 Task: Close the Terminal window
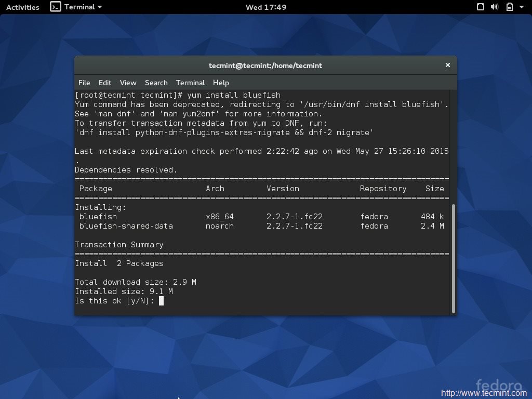click(447, 65)
